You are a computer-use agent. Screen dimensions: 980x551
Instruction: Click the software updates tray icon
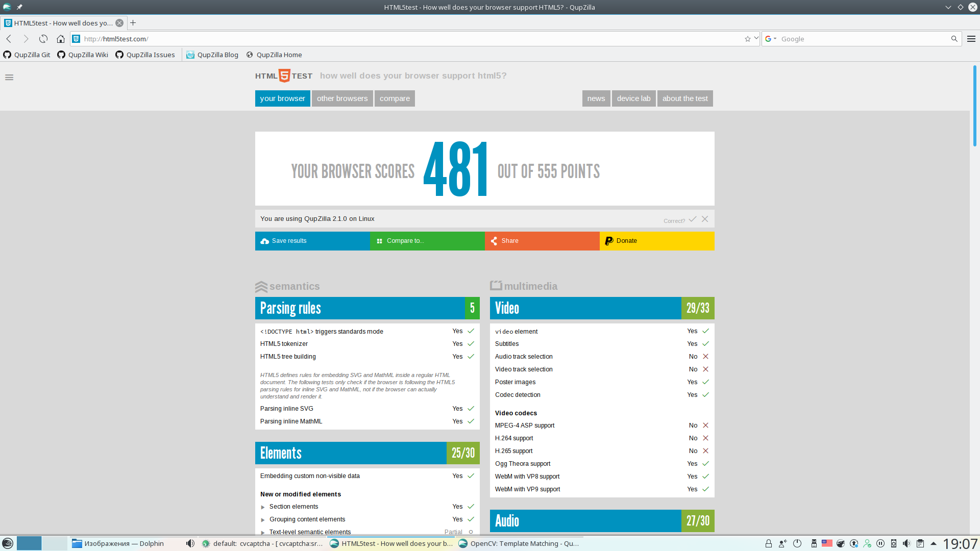(x=854, y=543)
